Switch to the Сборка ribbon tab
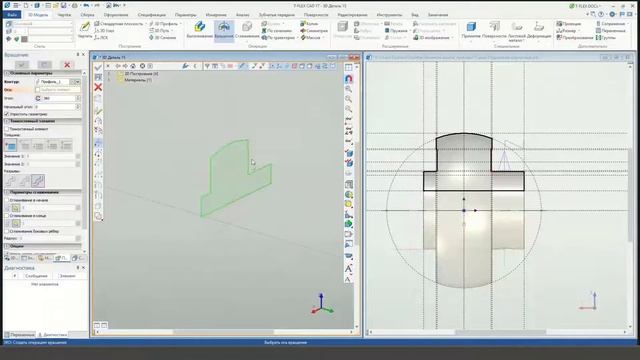640x360 pixels. coord(87,15)
